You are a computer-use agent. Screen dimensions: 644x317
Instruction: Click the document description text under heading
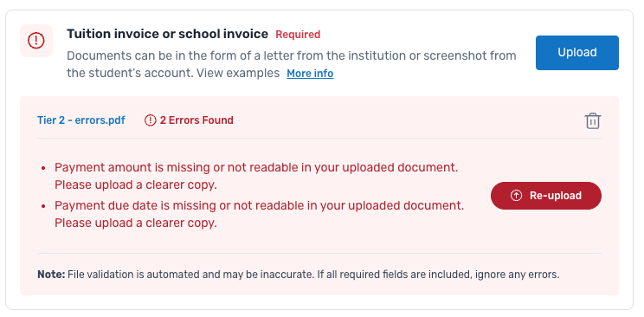[x=292, y=65]
